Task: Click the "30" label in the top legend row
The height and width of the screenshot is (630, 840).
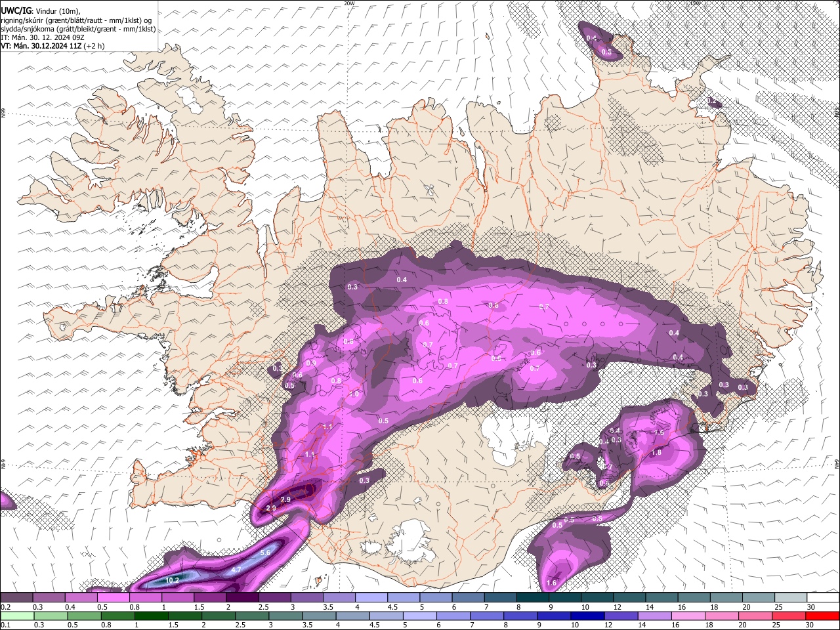Action: click(x=810, y=607)
